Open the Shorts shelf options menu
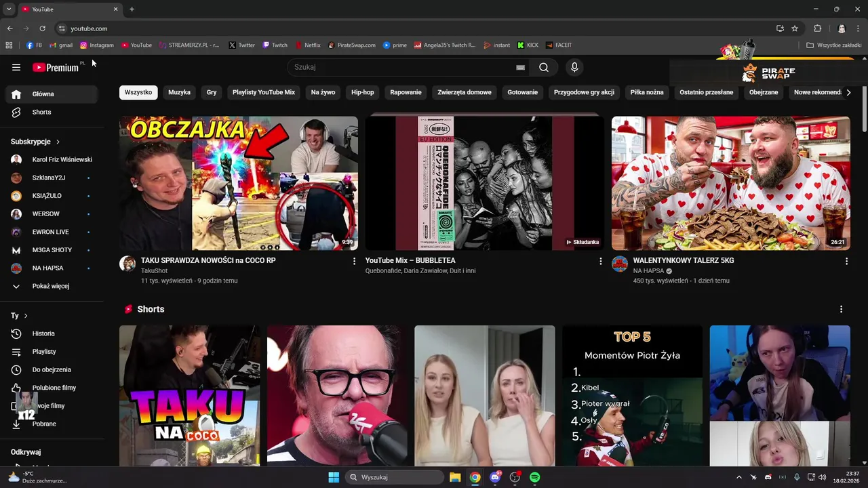Viewport: 868px width, 488px height. [841, 309]
